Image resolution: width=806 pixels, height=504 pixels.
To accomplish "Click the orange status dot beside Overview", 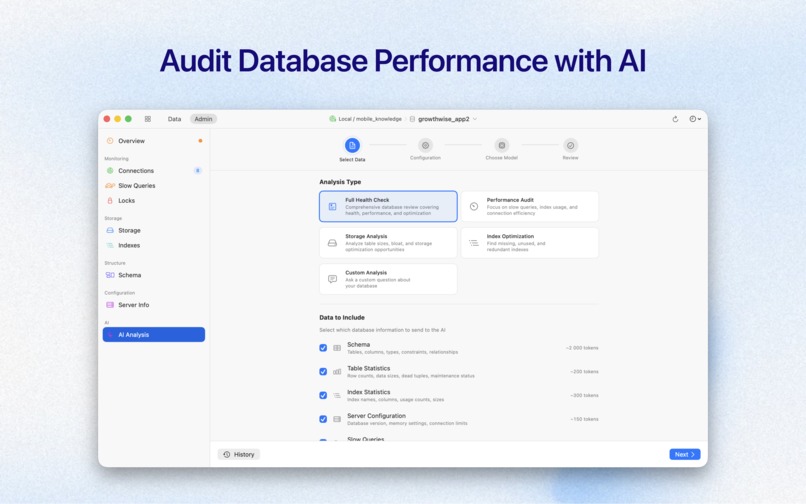I will (200, 141).
